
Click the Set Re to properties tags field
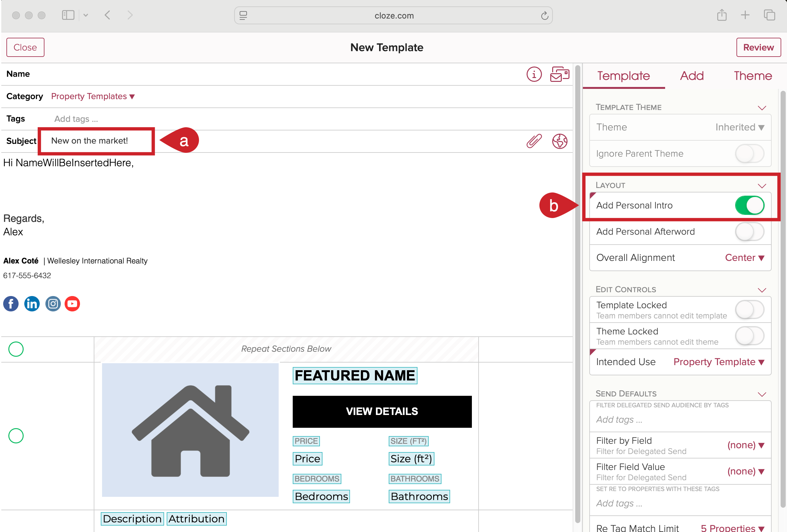click(x=680, y=504)
